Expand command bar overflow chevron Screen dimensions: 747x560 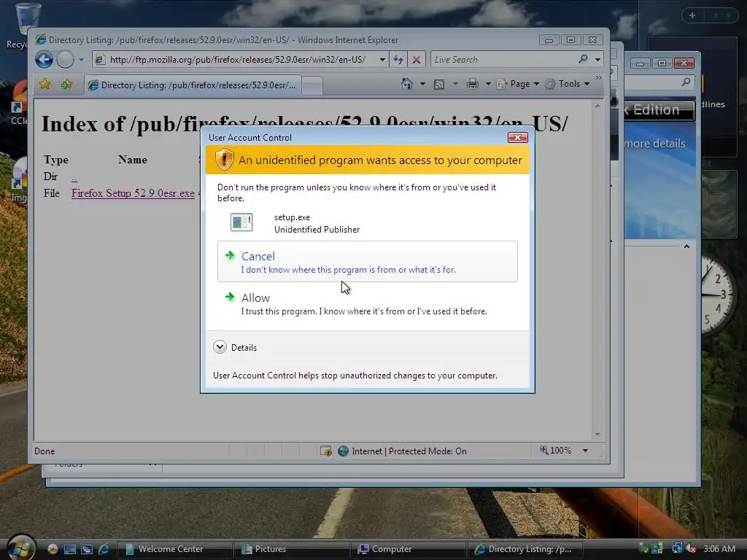click(x=599, y=77)
